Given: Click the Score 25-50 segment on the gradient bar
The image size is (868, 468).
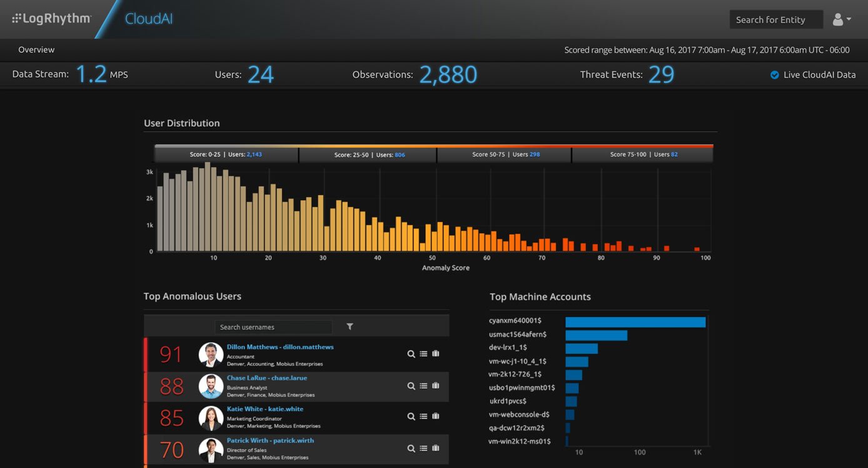Looking at the screenshot, I should tap(367, 154).
